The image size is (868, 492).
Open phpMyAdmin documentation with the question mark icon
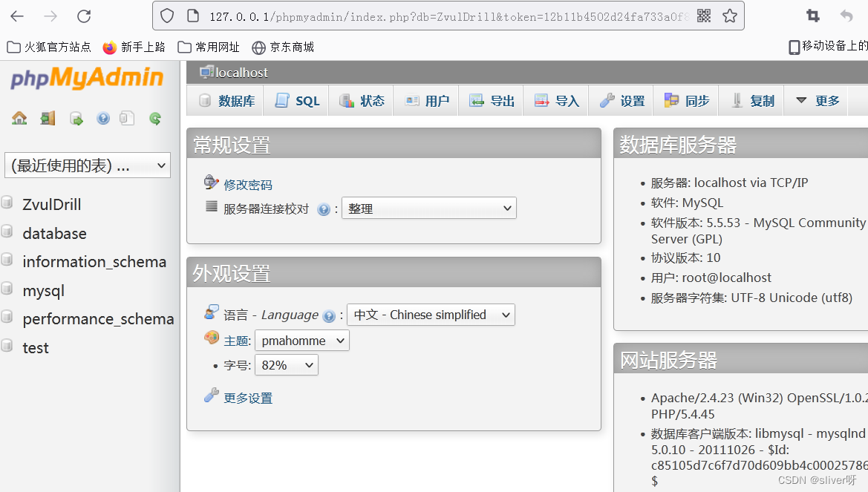click(102, 117)
